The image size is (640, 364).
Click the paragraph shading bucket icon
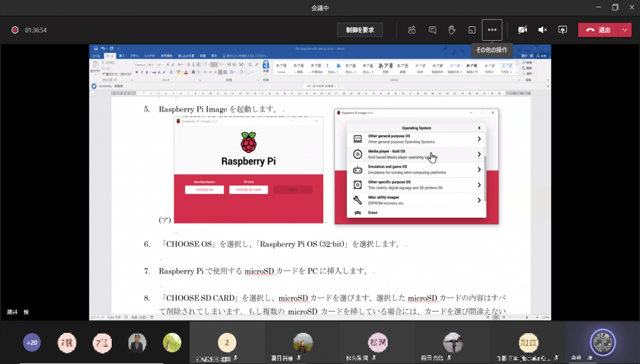click(x=242, y=72)
